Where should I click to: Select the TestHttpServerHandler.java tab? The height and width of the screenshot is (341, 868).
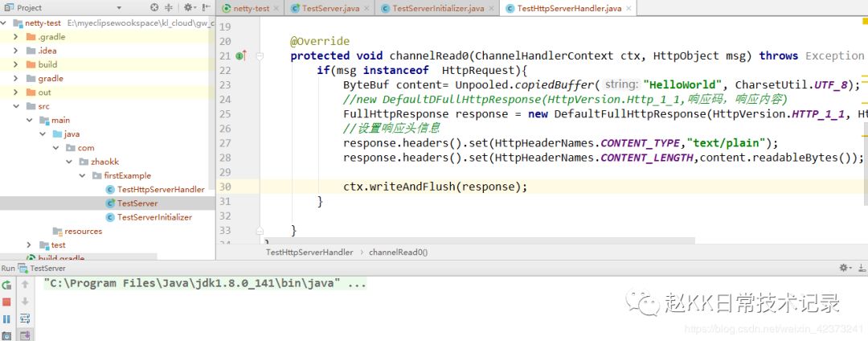pos(567,8)
